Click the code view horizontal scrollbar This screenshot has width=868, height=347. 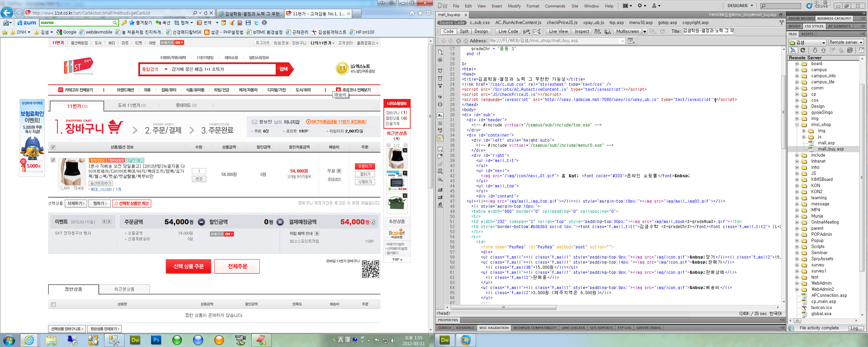click(503, 308)
